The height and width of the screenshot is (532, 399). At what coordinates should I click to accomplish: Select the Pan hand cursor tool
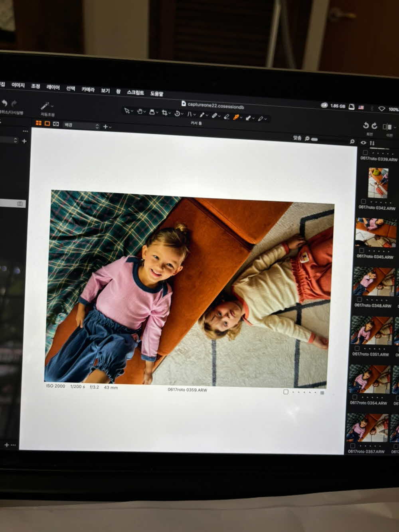pos(139,112)
